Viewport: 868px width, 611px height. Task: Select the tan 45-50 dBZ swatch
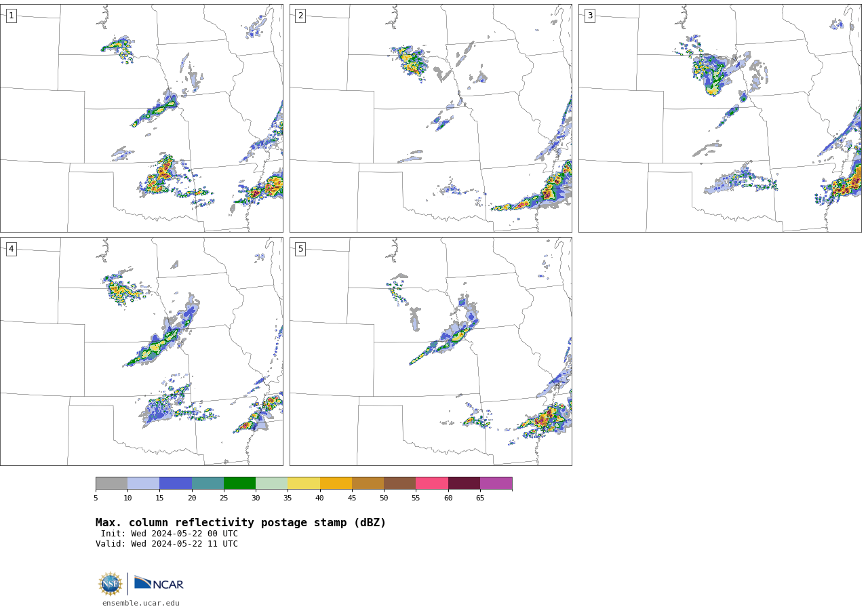(368, 483)
